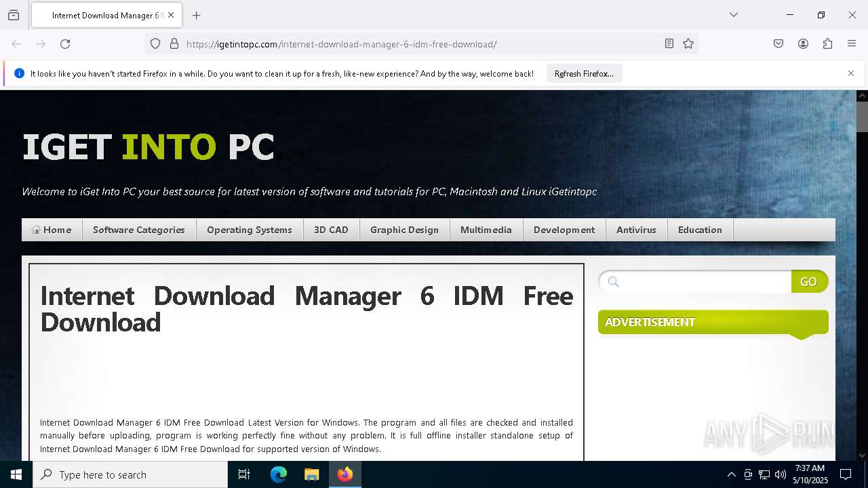868x488 pixels.
Task: Go back to previous page
Action: [16, 44]
